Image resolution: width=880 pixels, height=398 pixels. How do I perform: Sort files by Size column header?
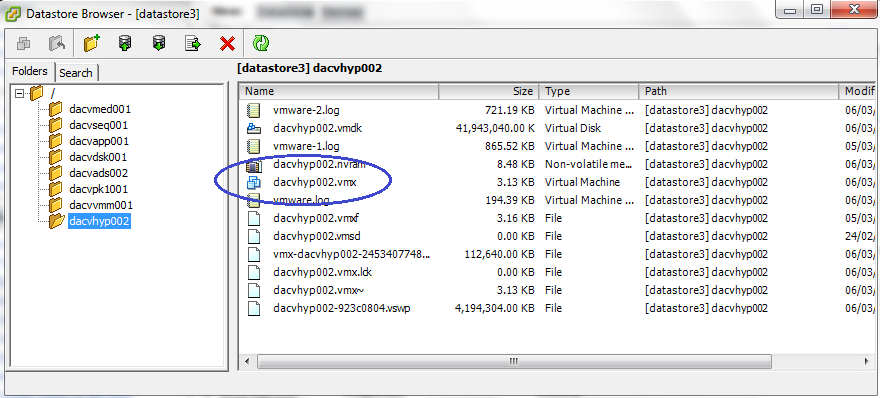coord(488,91)
